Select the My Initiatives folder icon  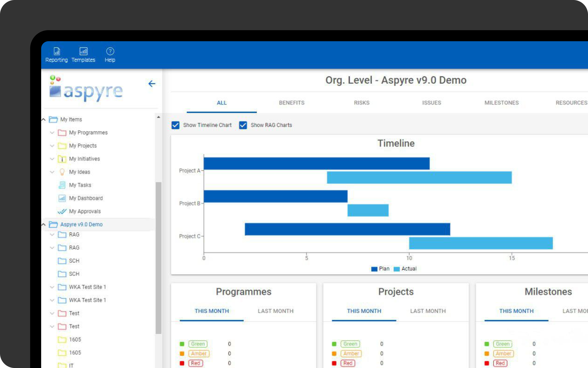pyautogui.click(x=62, y=159)
